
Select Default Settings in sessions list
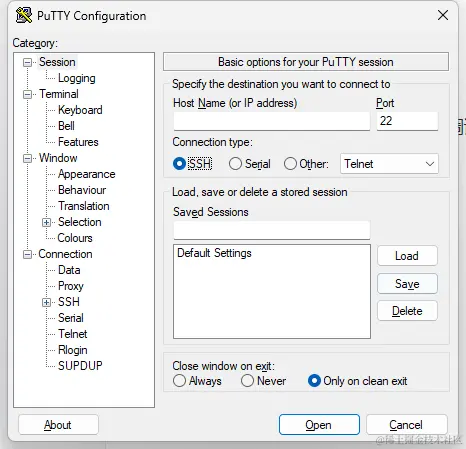click(x=214, y=253)
